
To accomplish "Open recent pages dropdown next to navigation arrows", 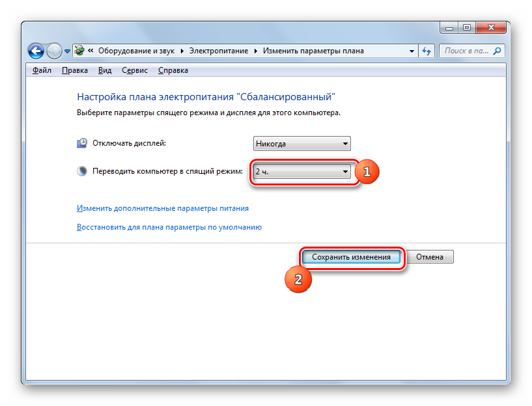I will [x=67, y=51].
